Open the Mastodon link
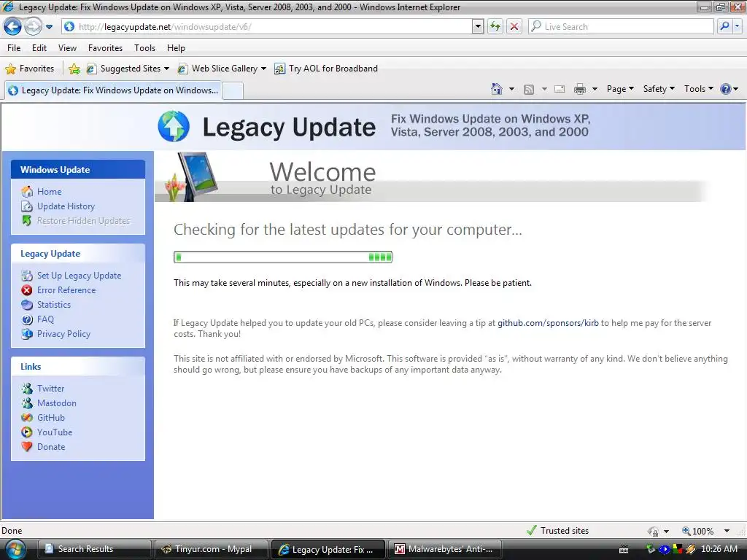Screen dimensions: 747x560 (57, 403)
